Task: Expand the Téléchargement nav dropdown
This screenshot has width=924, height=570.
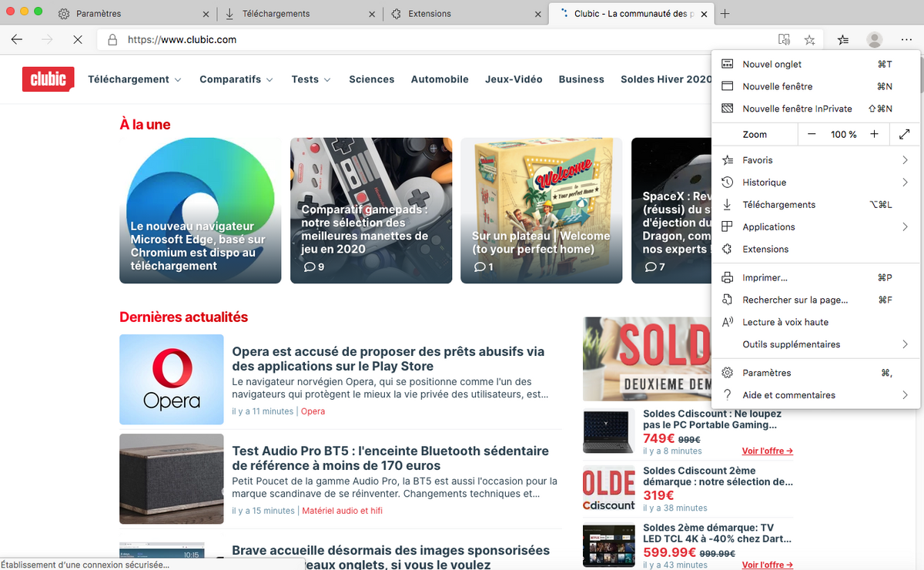Action: (x=135, y=79)
